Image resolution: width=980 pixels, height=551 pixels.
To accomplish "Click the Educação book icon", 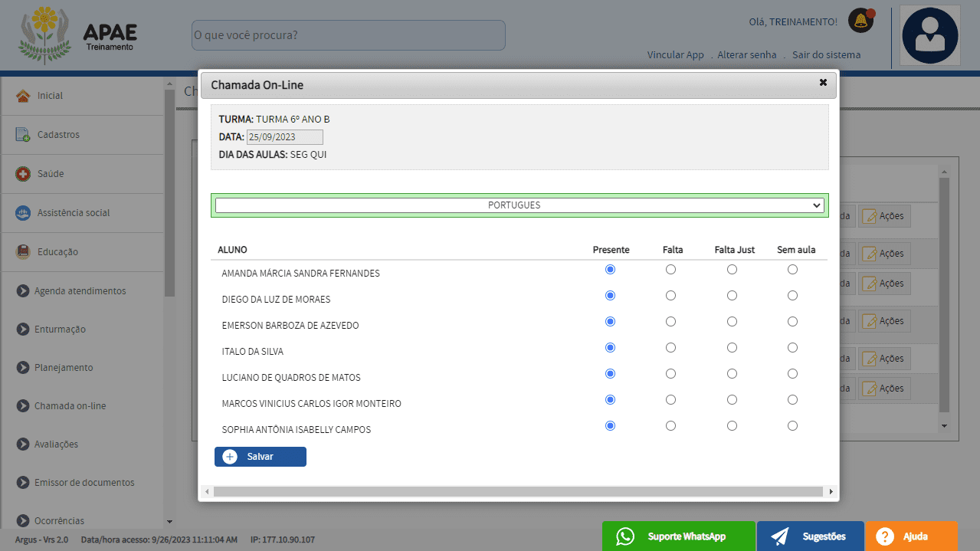I will [x=23, y=252].
